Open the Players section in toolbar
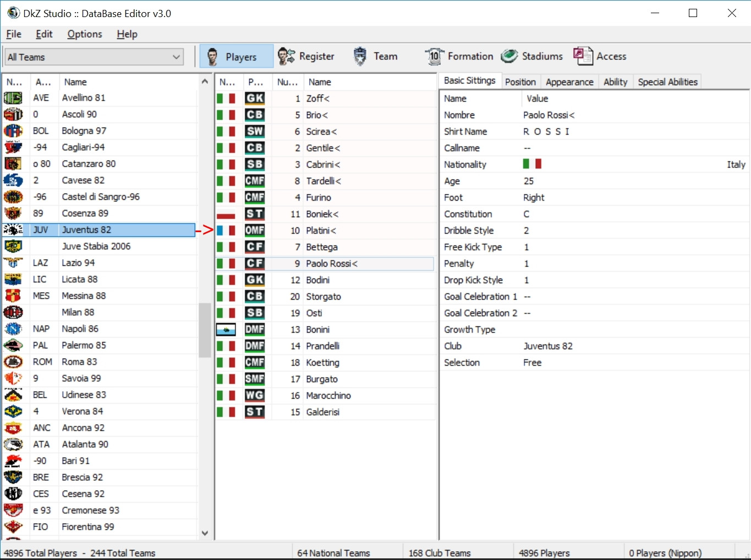Image resolution: width=751 pixels, height=560 pixels. (236, 56)
